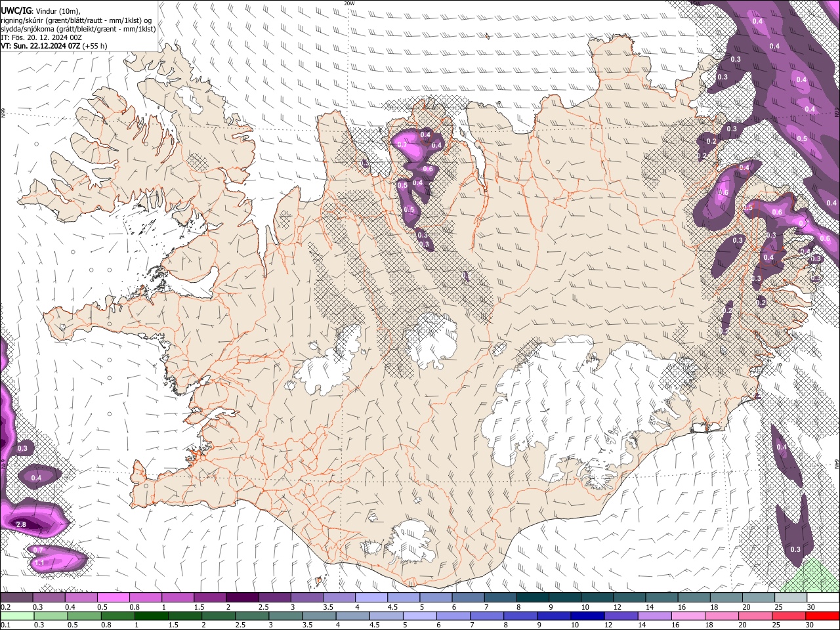
Task: Click the 'UWC/IG: Vindur (10m),' title line
Action: click(x=41, y=10)
